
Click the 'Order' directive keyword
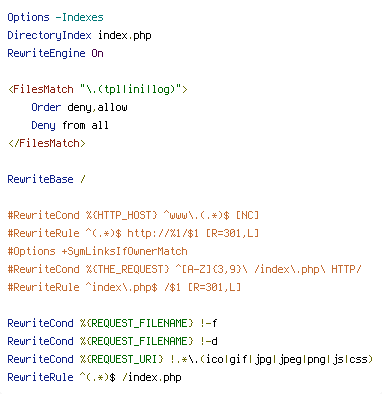click(46, 107)
